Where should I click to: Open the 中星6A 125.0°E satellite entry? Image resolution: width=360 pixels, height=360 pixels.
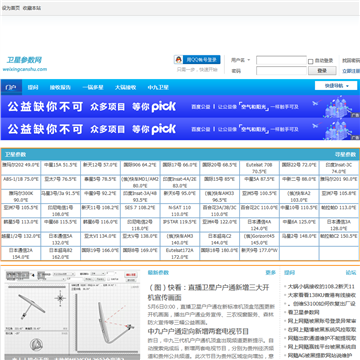pyautogui.click(x=299, y=222)
